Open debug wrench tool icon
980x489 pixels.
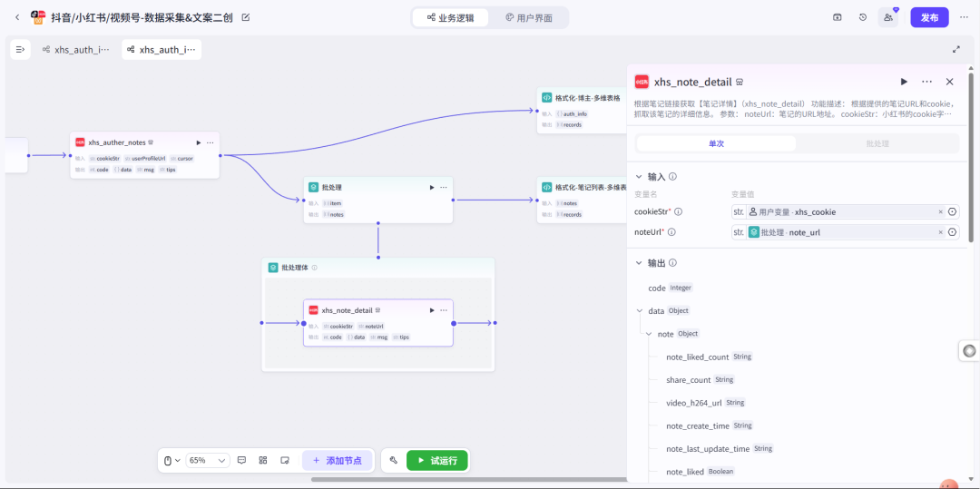[393, 460]
